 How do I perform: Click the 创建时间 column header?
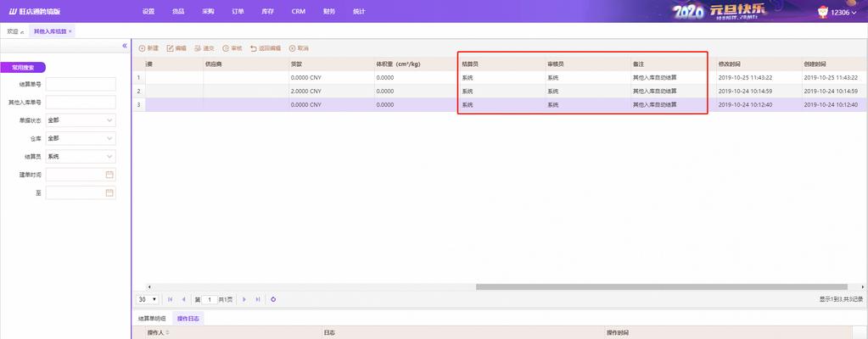point(834,64)
